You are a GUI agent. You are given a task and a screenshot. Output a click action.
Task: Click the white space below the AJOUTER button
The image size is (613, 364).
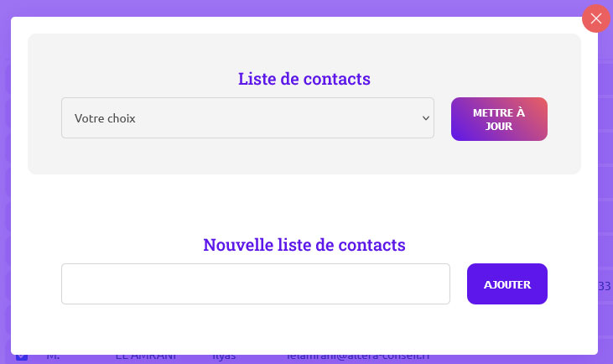pos(507,327)
